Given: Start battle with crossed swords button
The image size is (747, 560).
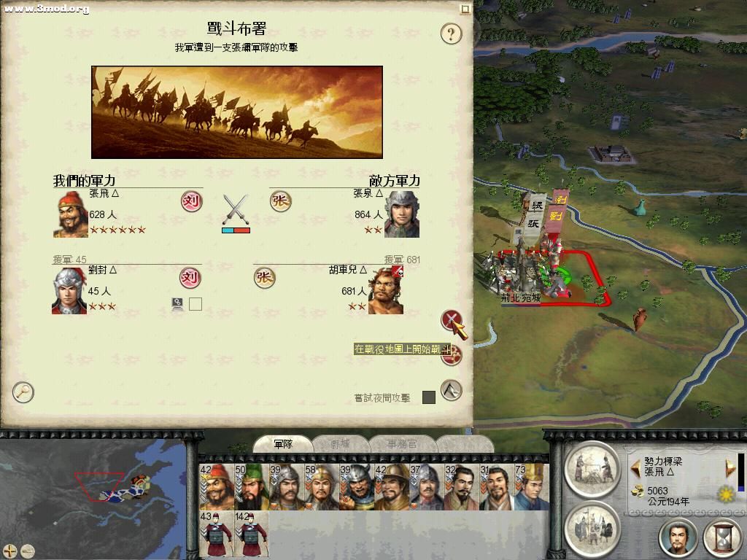Looking at the screenshot, I should coord(451,320).
